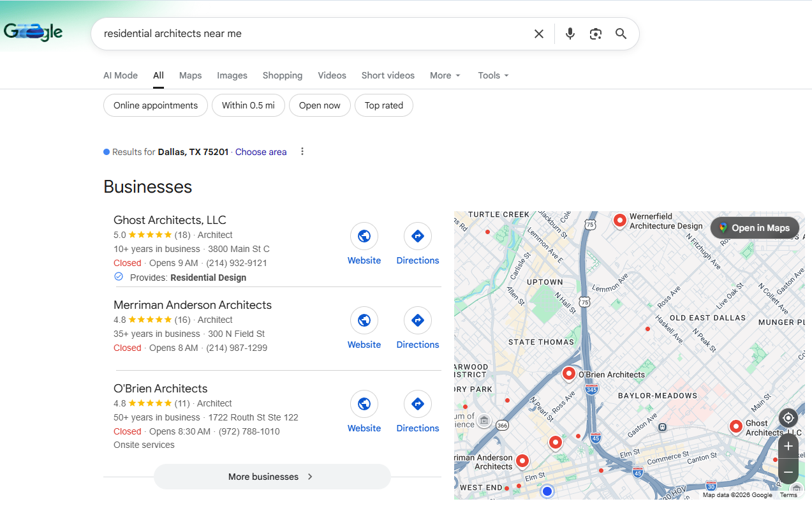Open location options three-dot menu

(x=302, y=152)
